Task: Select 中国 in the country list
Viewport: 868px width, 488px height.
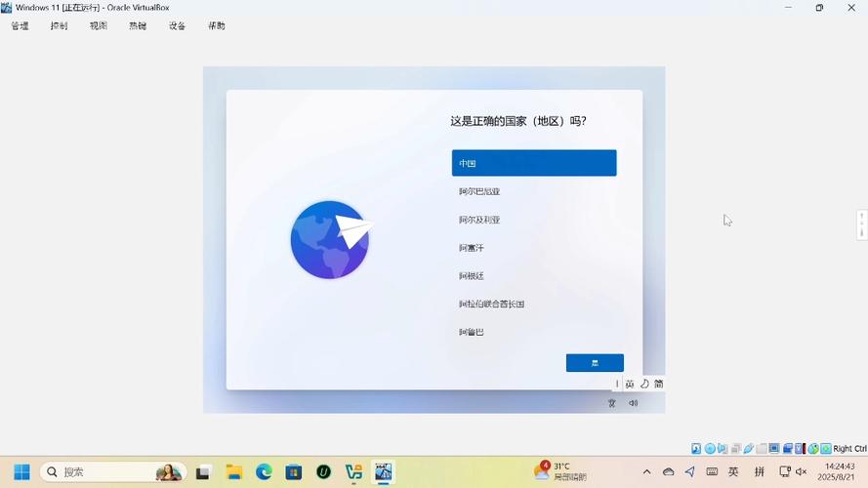Action: (x=534, y=163)
